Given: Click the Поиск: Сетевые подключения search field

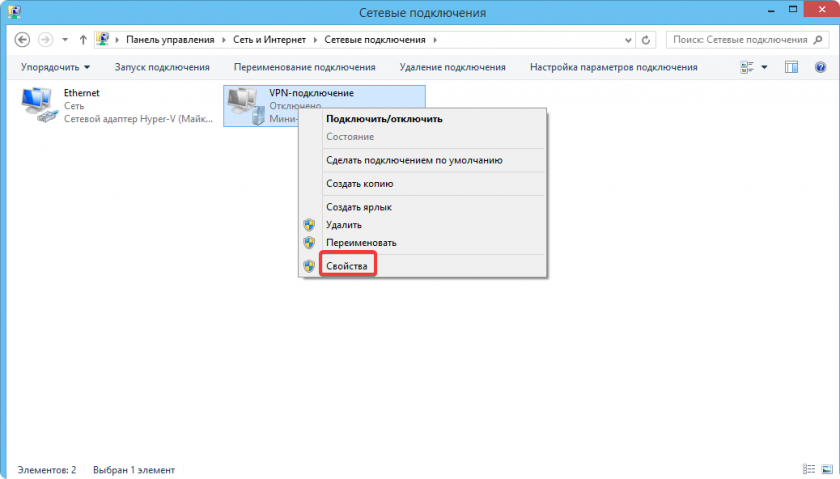Looking at the screenshot, I should [x=738, y=40].
